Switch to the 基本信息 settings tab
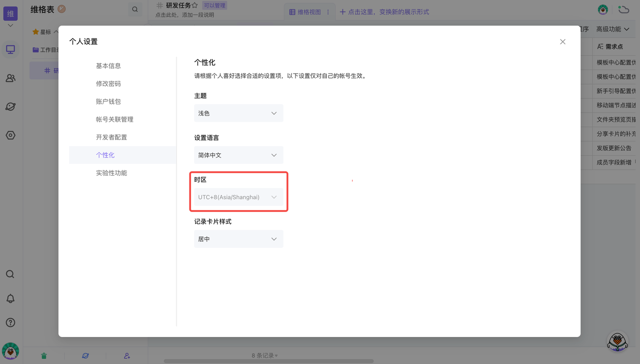 108,66
